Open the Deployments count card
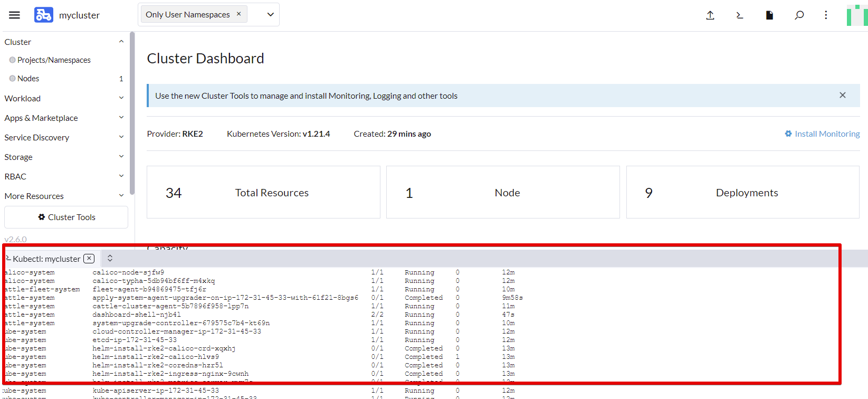 click(743, 193)
